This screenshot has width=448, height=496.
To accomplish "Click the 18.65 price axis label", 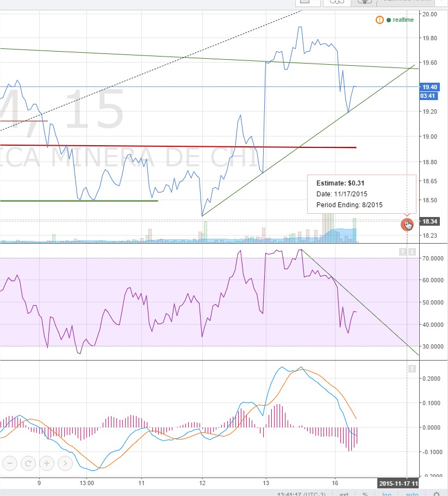I will 430,181.
